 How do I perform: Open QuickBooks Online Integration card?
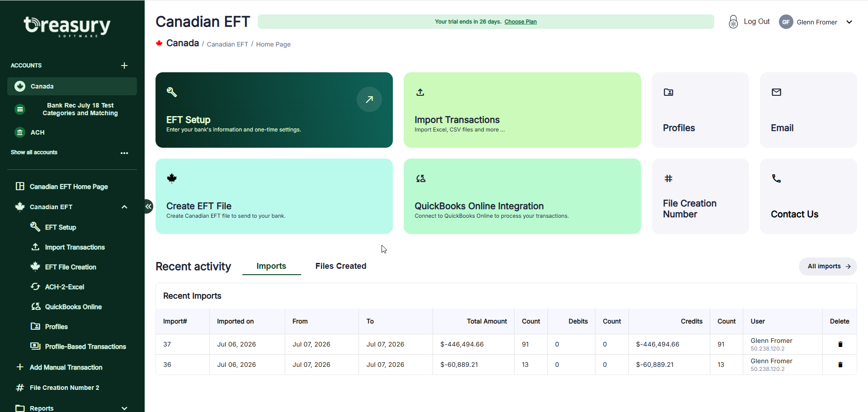click(522, 196)
